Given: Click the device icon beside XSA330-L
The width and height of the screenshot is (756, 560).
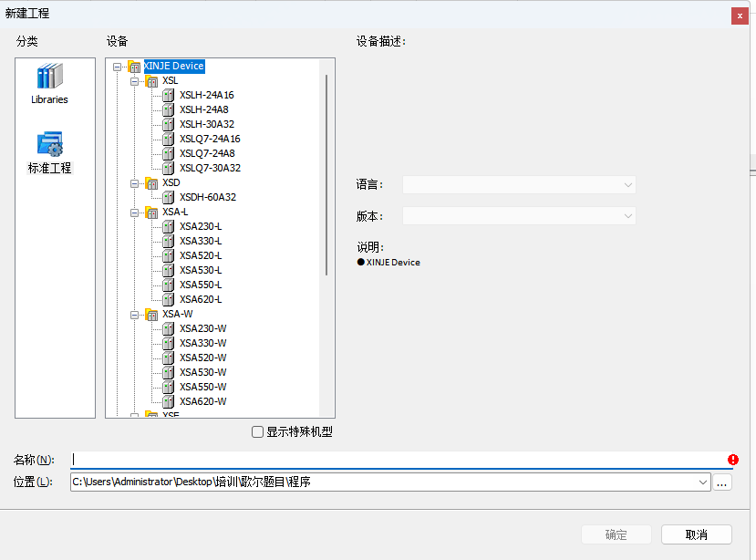Looking at the screenshot, I should tap(169, 241).
